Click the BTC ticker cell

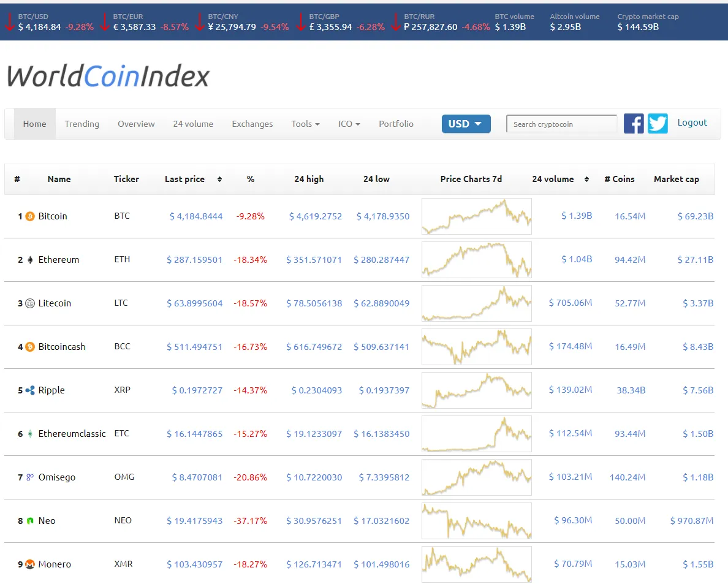click(x=122, y=216)
